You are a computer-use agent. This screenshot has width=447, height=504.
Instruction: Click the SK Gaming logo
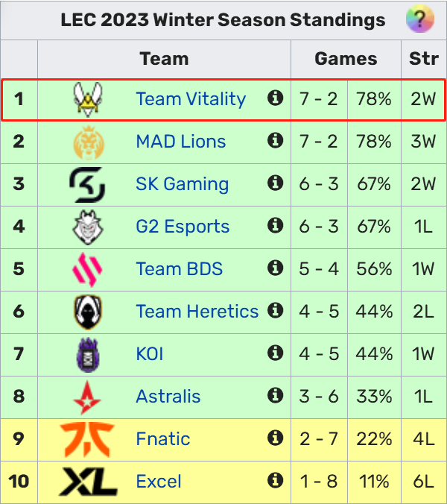tap(87, 185)
